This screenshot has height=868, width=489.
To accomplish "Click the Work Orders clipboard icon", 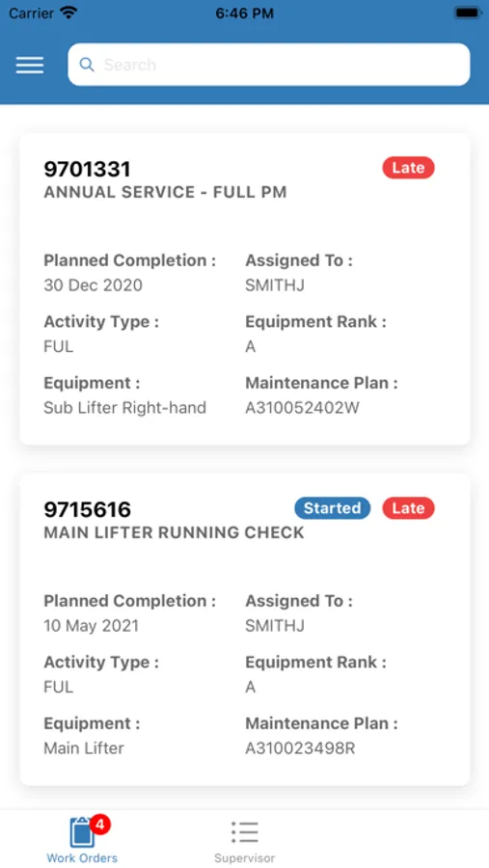I will [x=82, y=832].
